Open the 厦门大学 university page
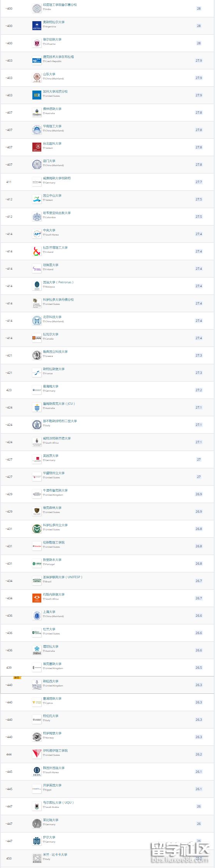The width and height of the screenshot is (215, 868). pos(49,161)
